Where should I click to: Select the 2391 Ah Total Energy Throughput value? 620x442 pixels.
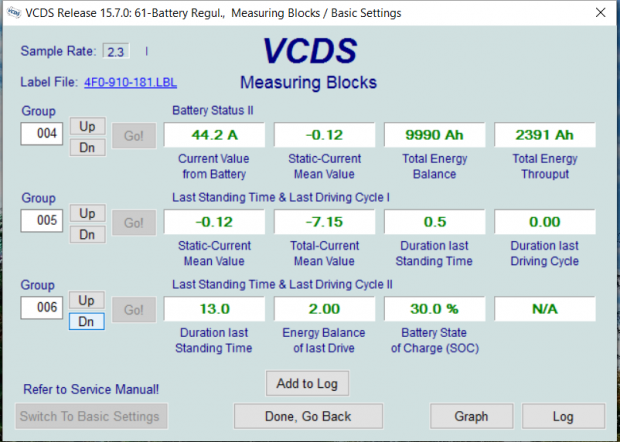click(x=545, y=135)
